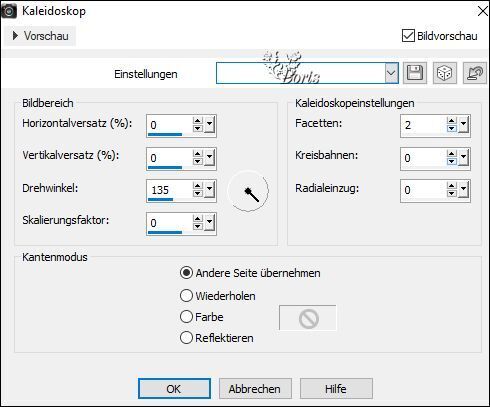Select the Reflektieren radio button

click(186, 338)
